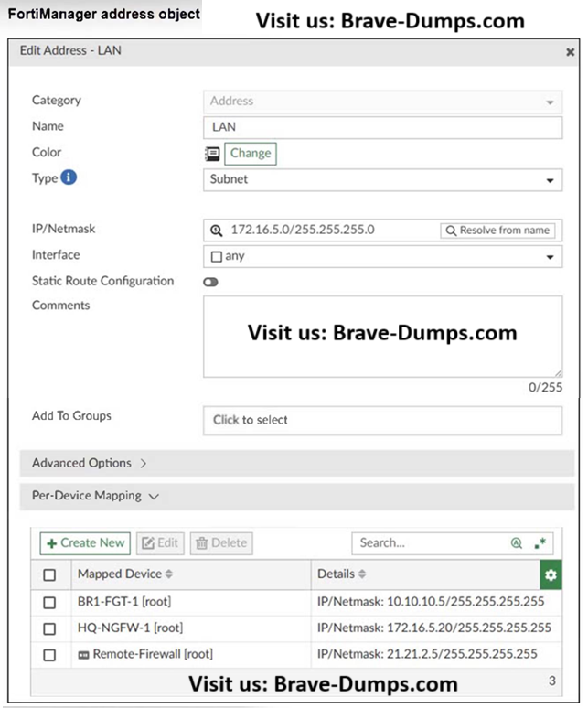The width and height of the screenshot is (588, 708).
Task: Click the Change color button
Action: click(x=250, y=154)
